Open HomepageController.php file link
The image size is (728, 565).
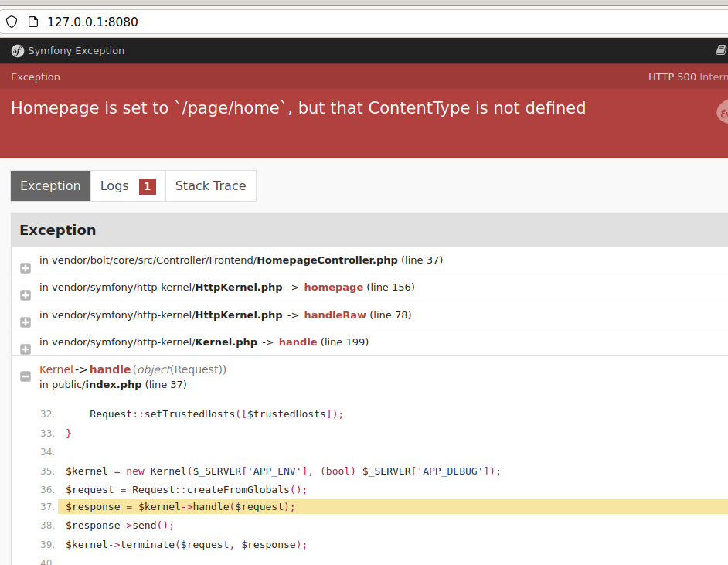pos(327,260)
